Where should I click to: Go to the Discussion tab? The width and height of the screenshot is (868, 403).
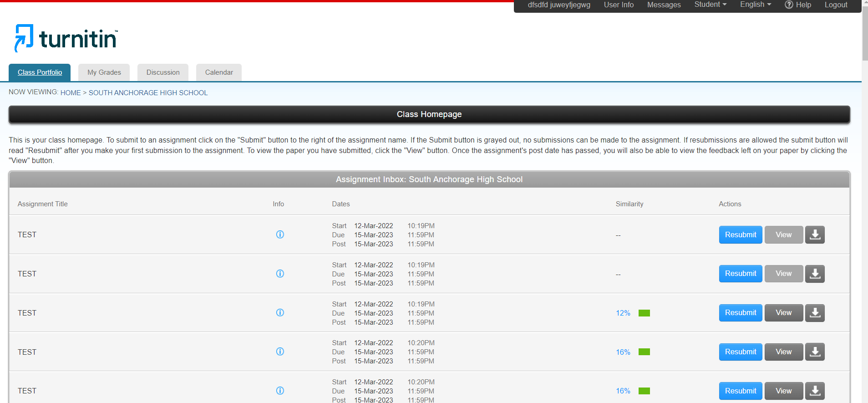[x=163, y=72]
